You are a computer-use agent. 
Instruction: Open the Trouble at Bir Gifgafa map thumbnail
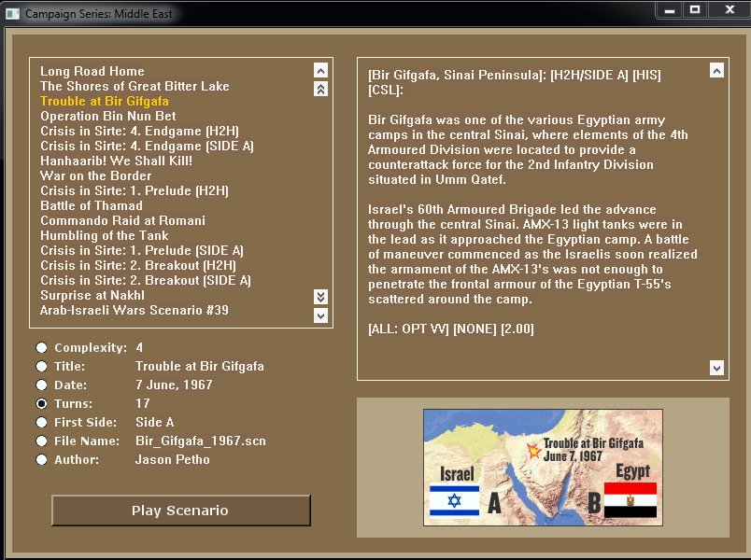[x=543, y=468]
